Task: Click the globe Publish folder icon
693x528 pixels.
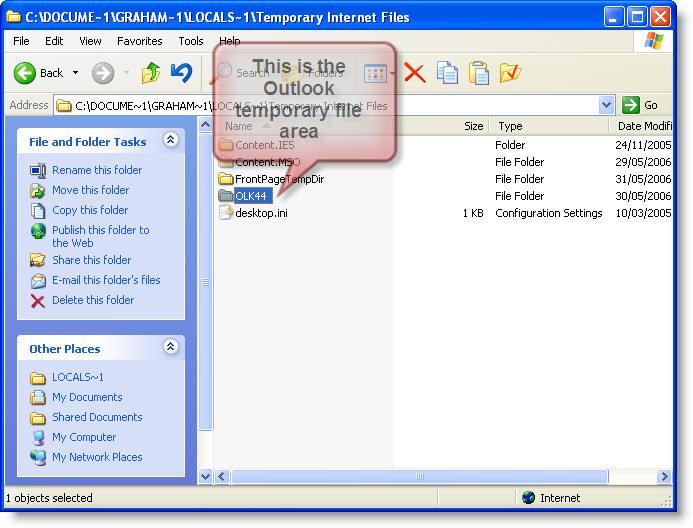Action: point(38,231)
